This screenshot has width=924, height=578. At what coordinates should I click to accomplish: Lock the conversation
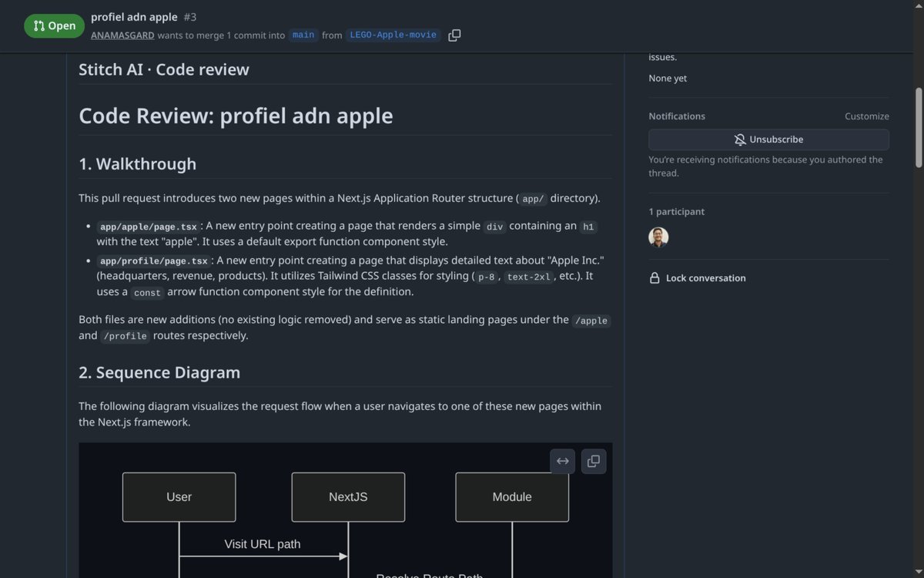pos(698,278)
